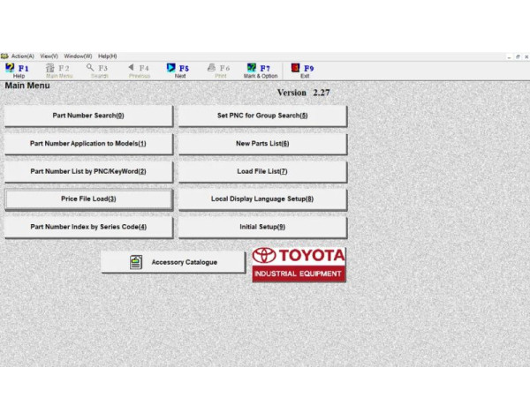Click the Toyota Industrial Equipment logo
The width and height of the screenshot is (530, 420).
coord(299,264)
